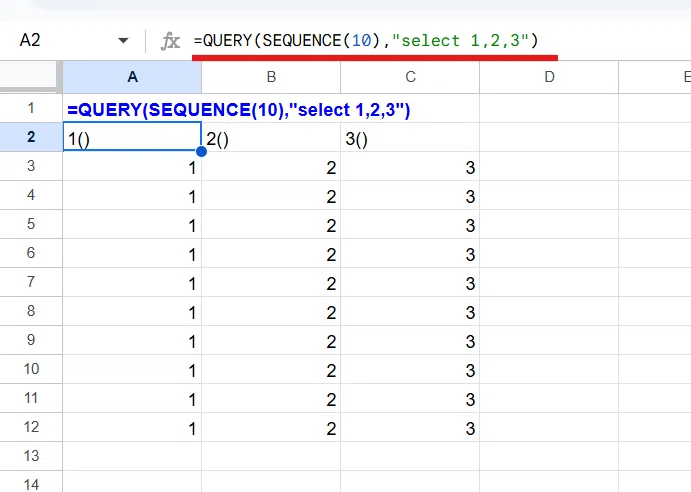The image size is (691, 492).
Task: Select column A header
Action: pos(132,77)
